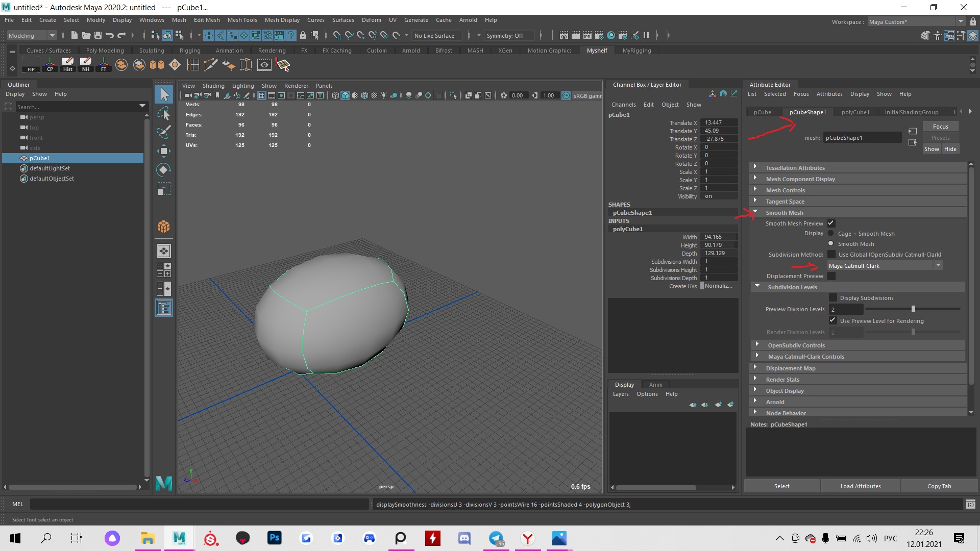Click the Preview Division Levels slider handle
The width and height of the screenshot is (980, 551).
click(913, 309)
